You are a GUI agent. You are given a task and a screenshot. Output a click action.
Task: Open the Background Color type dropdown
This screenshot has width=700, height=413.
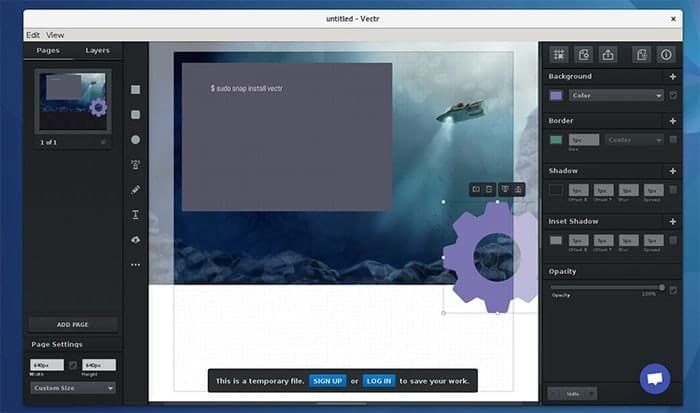click(616, 96)
